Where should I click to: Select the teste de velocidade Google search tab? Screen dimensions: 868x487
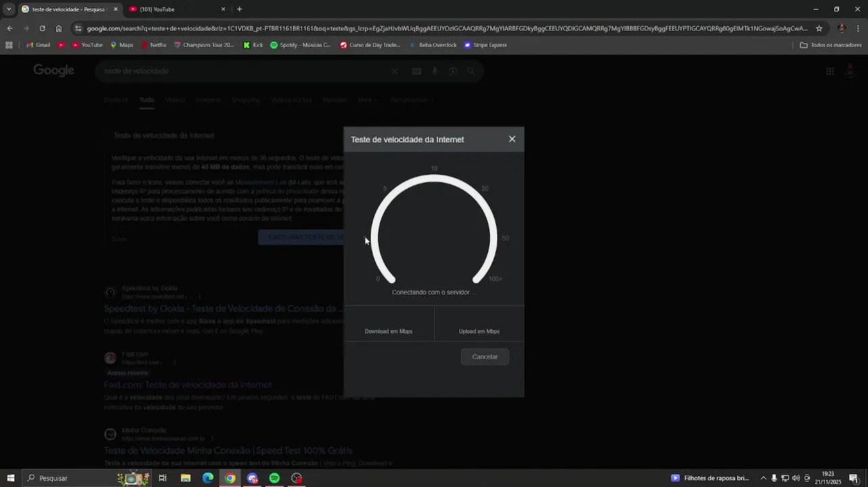tap(70, 9)
